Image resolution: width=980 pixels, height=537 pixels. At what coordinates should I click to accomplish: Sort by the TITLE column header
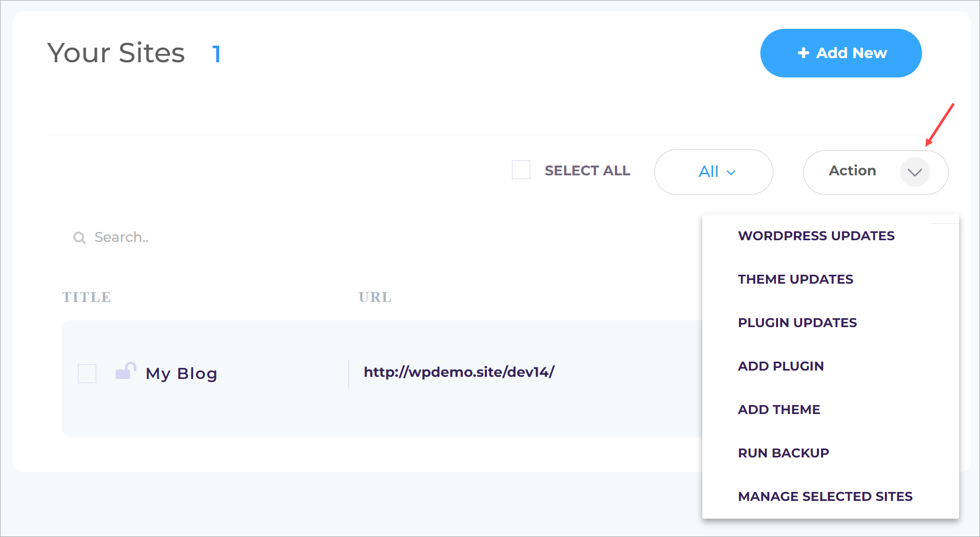[87, 297]
